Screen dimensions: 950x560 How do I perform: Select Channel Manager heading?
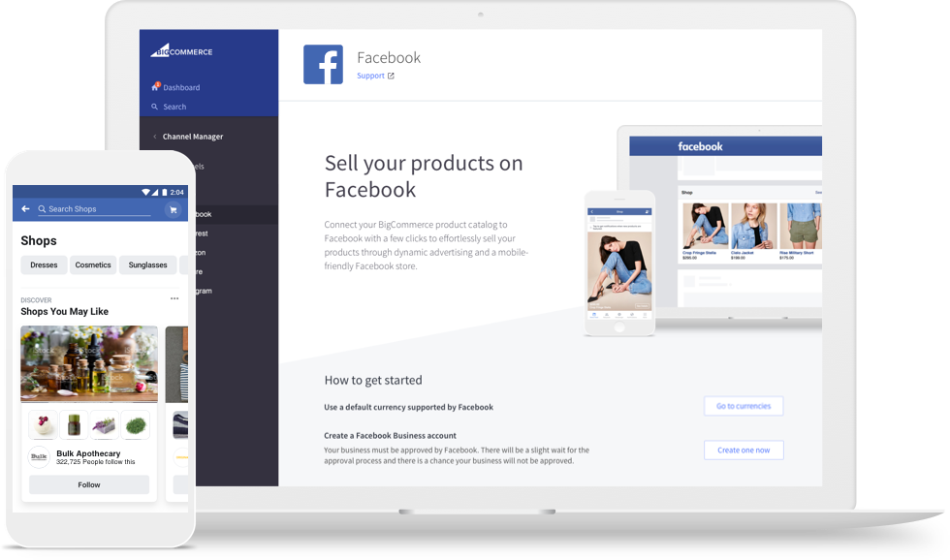[193, 137]
